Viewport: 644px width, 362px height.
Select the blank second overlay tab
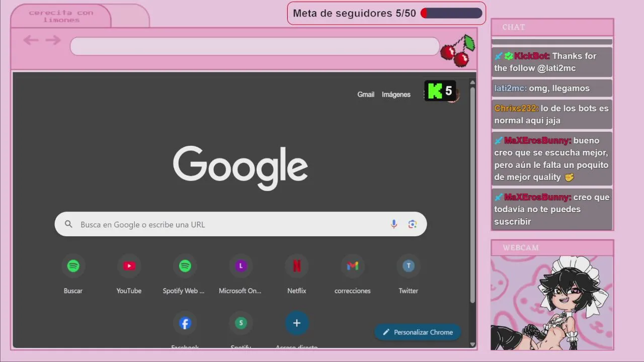pos(130,16)
